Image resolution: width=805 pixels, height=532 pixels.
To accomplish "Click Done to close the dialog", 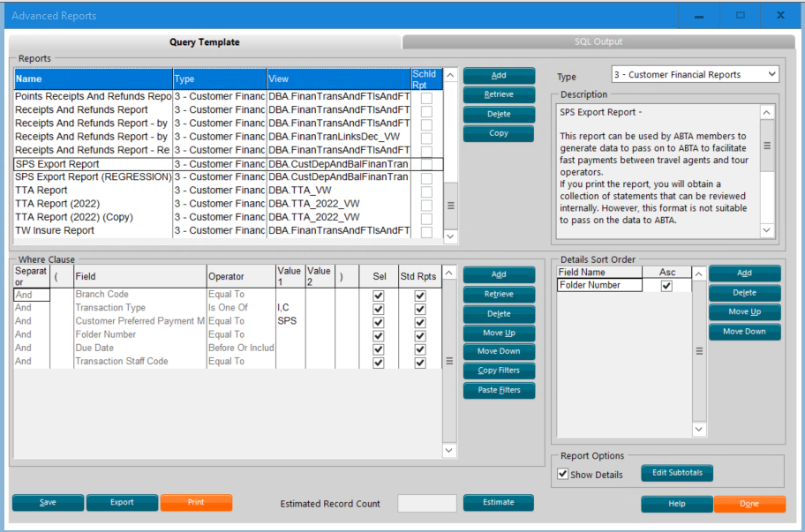I will [x=749, y=503].
